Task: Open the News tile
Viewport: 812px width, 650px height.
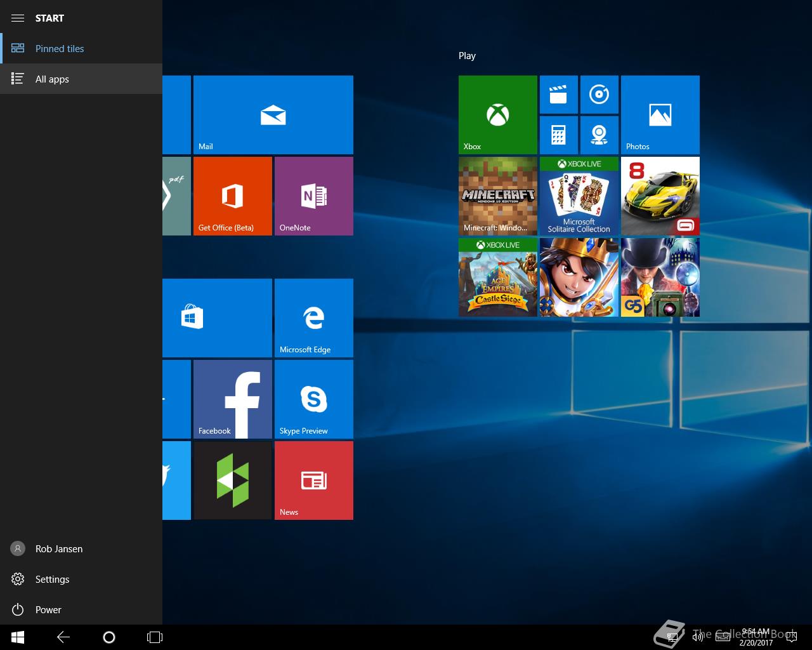Action: [313, 480]
